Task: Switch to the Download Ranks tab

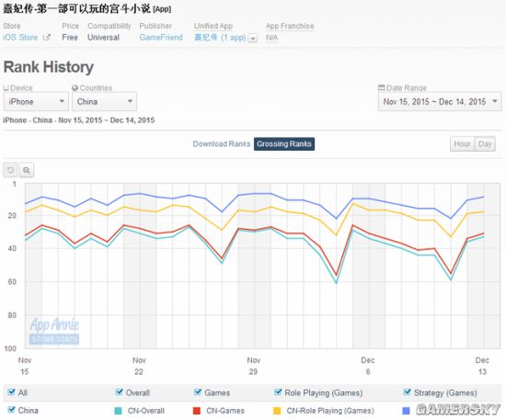Action: pos(222,143)
